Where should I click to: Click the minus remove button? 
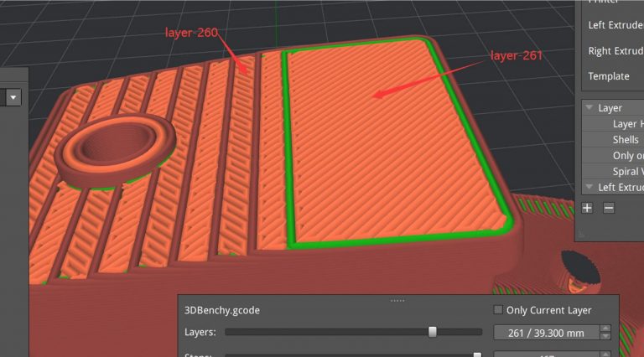point(609,208)
